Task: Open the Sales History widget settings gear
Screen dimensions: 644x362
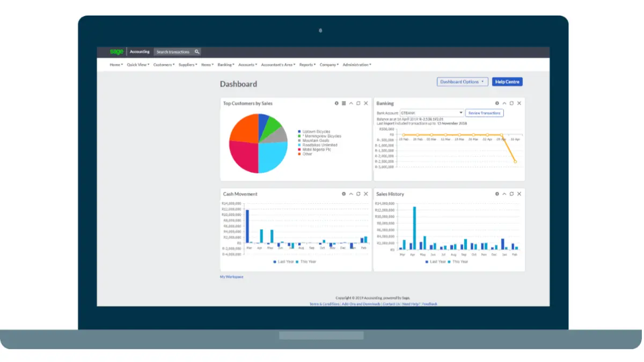Action: tap(497, 194)
